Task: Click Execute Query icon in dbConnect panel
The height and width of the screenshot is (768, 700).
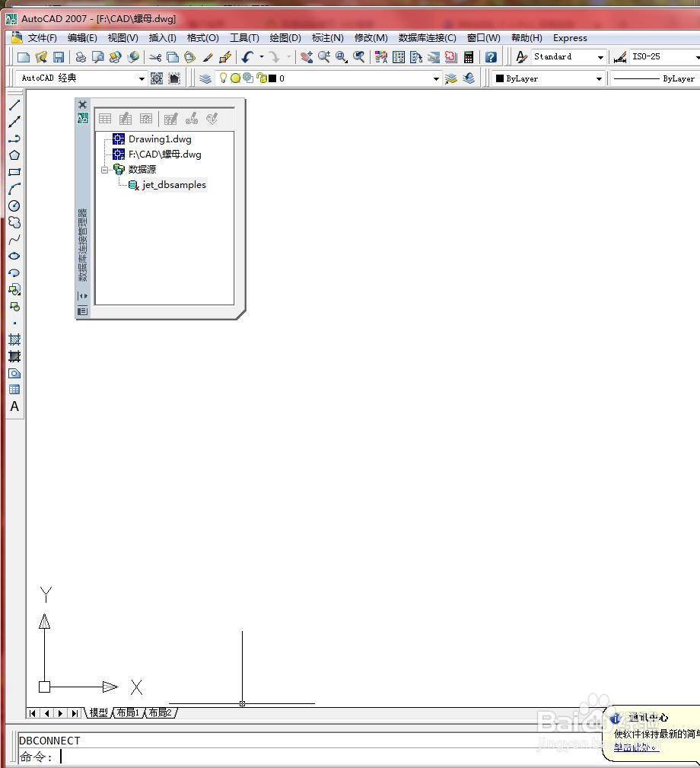Action: [x=146, y=119]
